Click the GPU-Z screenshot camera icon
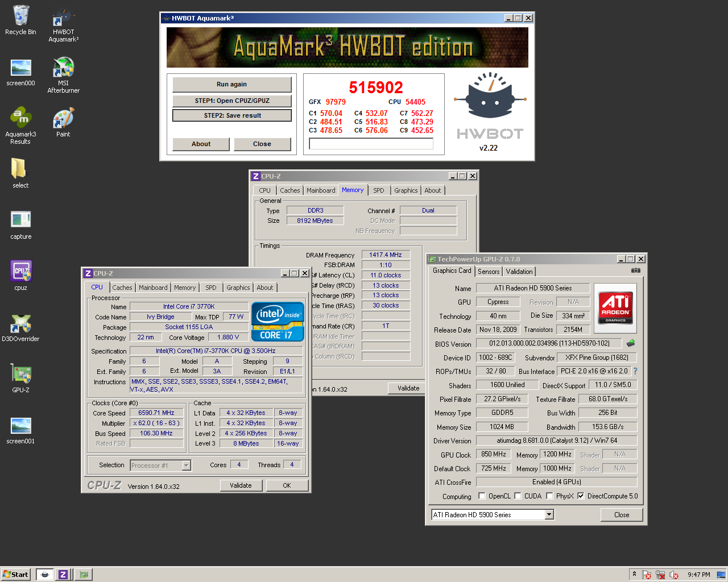Viewport: 728px width, 582px height. click(636, 271)
